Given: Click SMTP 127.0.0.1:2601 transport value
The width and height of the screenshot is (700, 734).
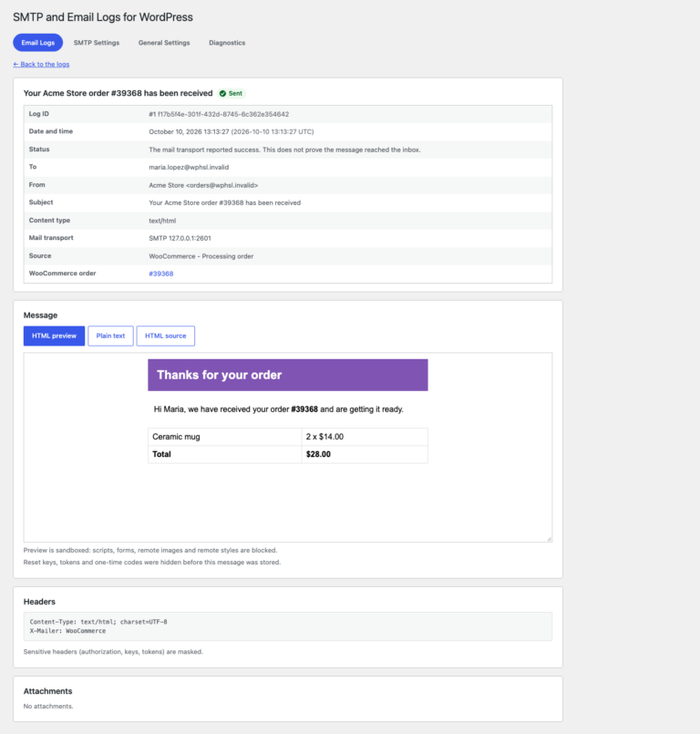Looking at the screenshot, I should point(180,238).
